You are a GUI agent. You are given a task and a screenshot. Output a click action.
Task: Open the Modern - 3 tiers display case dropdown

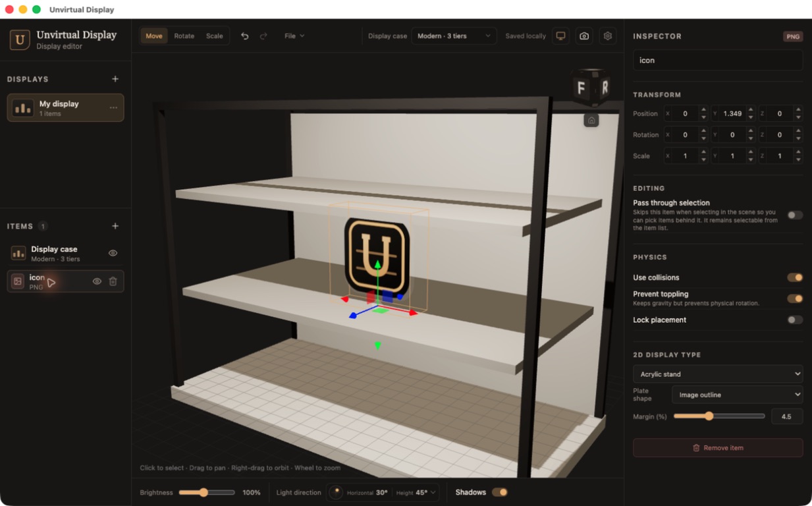[x=454, y=36]
